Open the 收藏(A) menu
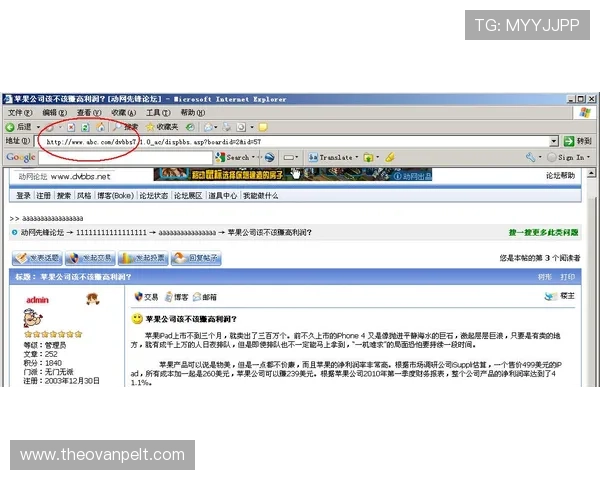Screen dimensions: 600x480 pos(123,113)
